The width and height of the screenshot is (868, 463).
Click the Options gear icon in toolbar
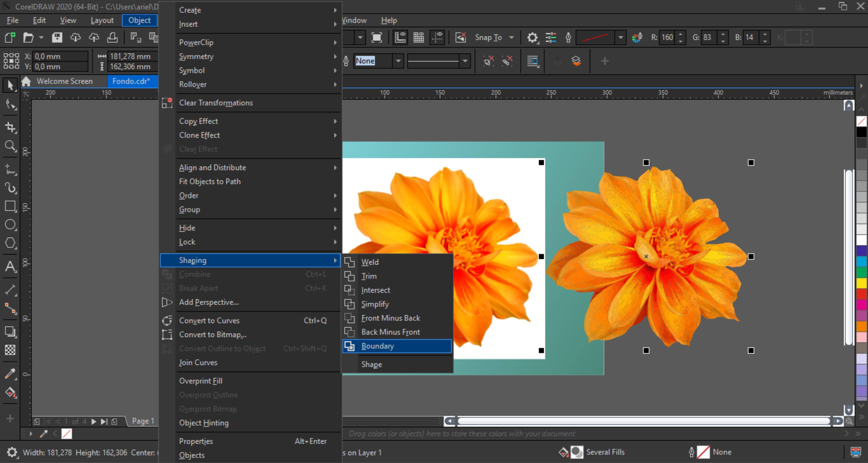click(532, 37)
